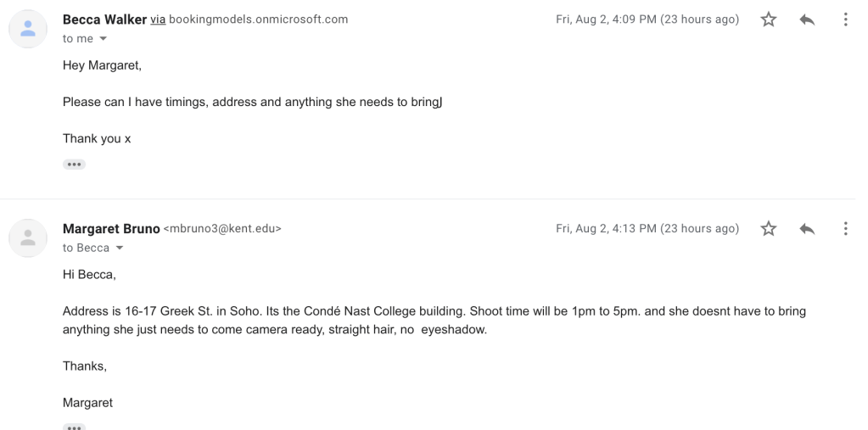Click the Margaret Bruno sender name

[x=110, y=228]
